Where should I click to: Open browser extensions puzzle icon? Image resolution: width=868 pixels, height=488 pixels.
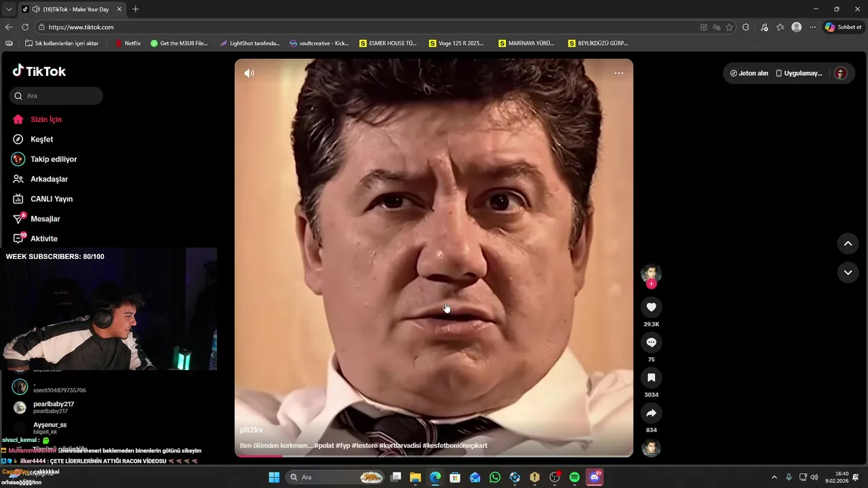point(746,27)
